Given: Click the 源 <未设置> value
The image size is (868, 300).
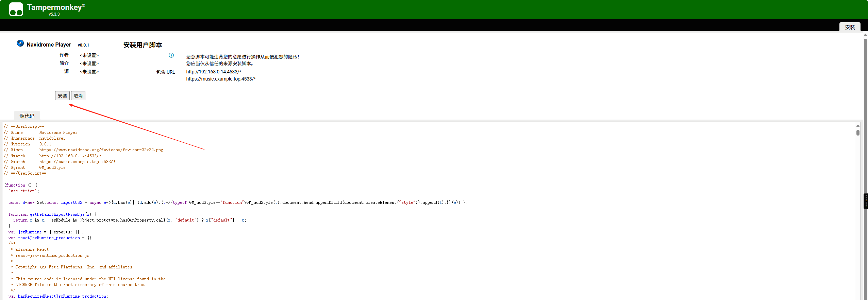Looking at the screenshot, I should pyautogui.click(x=89, y=72).
